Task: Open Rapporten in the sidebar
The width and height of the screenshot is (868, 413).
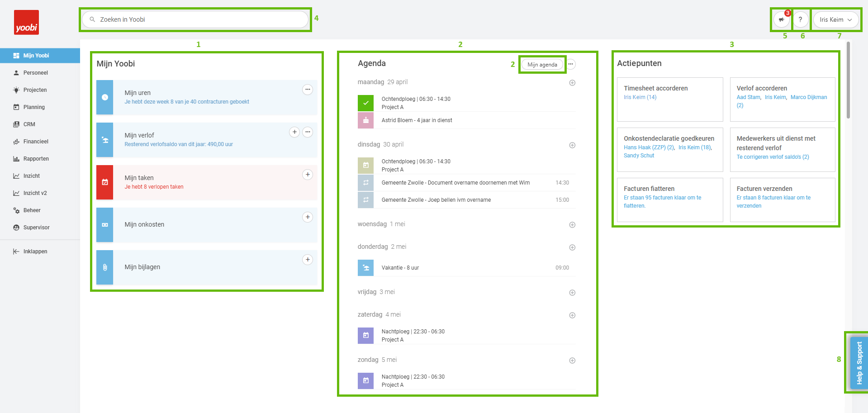Action: point(40,159)
